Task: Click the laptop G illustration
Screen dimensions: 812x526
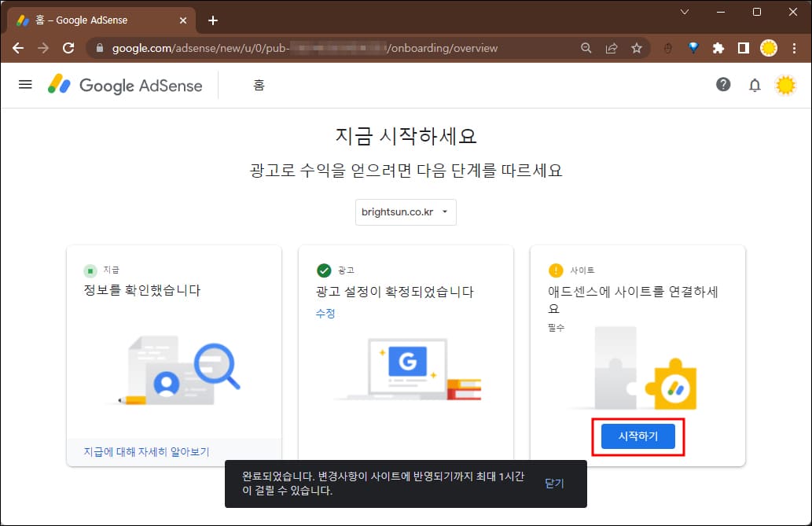Action: [408, 369]
